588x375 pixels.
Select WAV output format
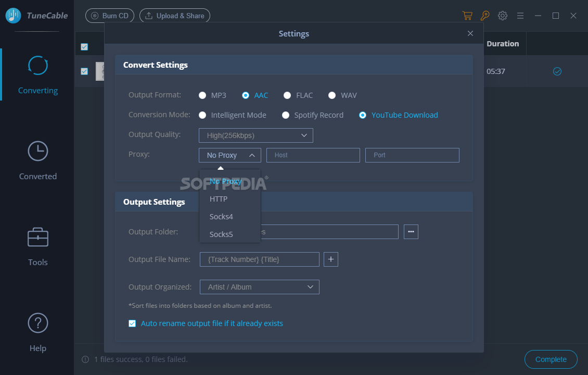tap(332, 95)
